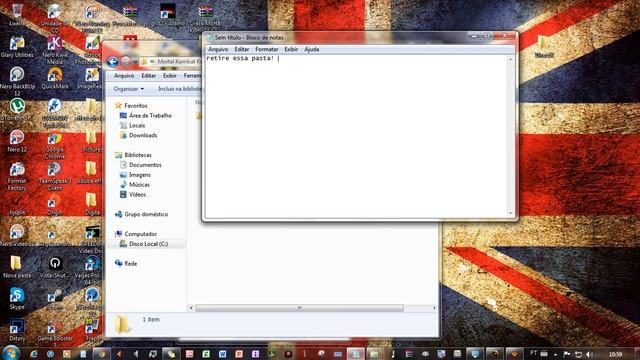Click Explorer's scroll right arrow
The image size is (640, 360).
(434, 308)
